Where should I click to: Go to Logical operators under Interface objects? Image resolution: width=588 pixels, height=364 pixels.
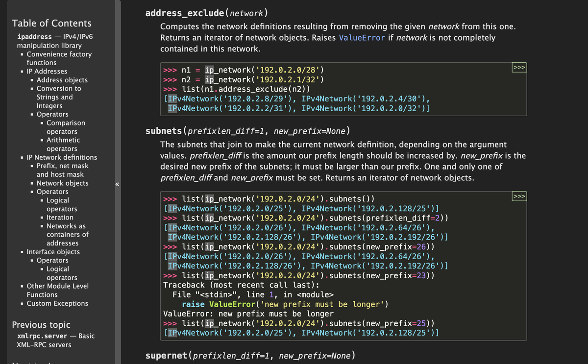[x=62, y=273]
